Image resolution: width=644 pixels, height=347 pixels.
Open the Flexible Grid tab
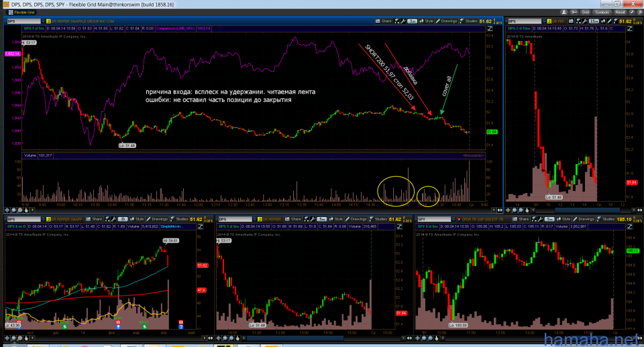tap(21, 12)
